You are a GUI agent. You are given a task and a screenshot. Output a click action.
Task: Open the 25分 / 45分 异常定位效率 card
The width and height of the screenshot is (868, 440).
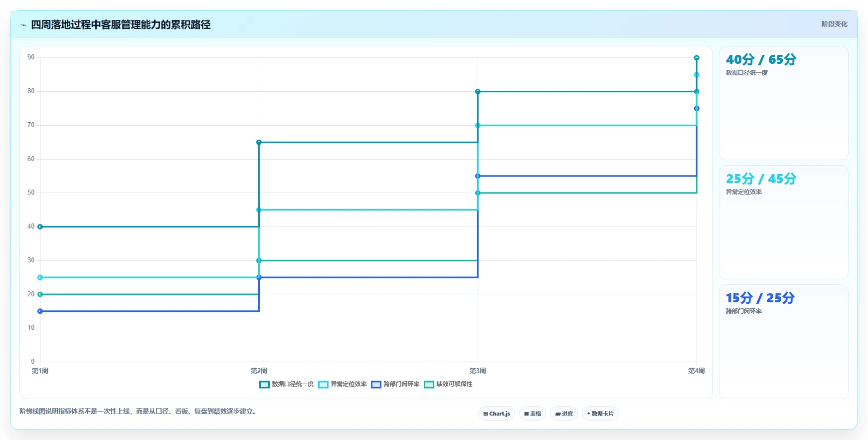[x=784, y=222]
